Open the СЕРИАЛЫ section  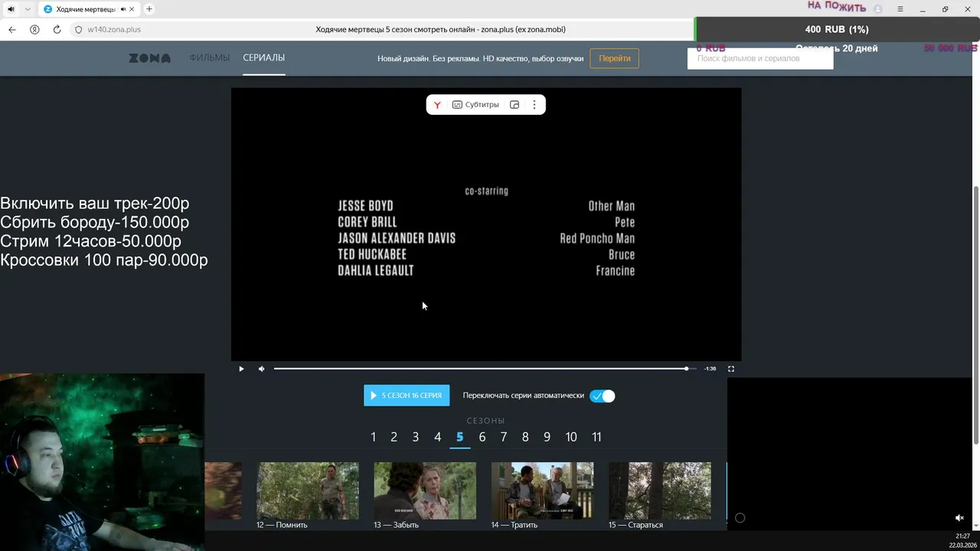click(264, 58)
